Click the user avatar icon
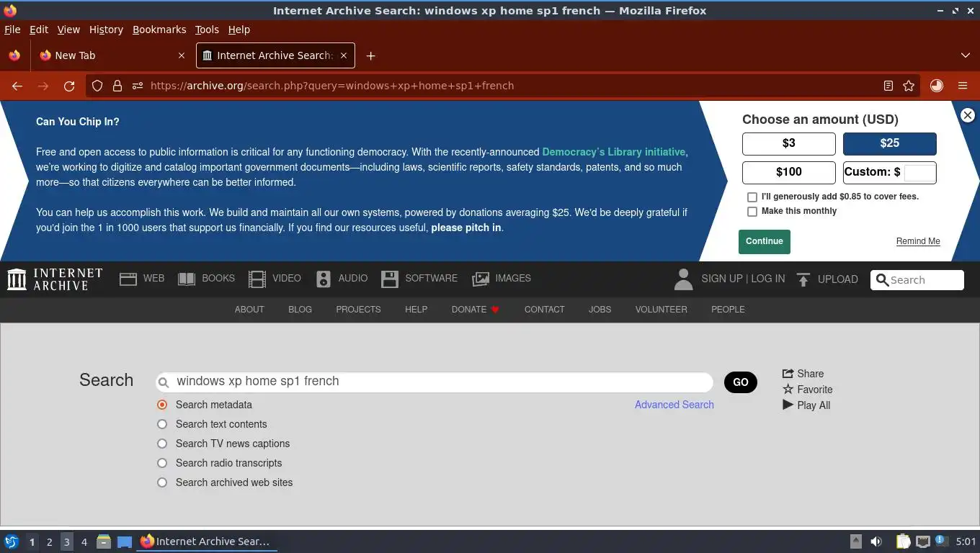980x553 pixels. [683, 279]
